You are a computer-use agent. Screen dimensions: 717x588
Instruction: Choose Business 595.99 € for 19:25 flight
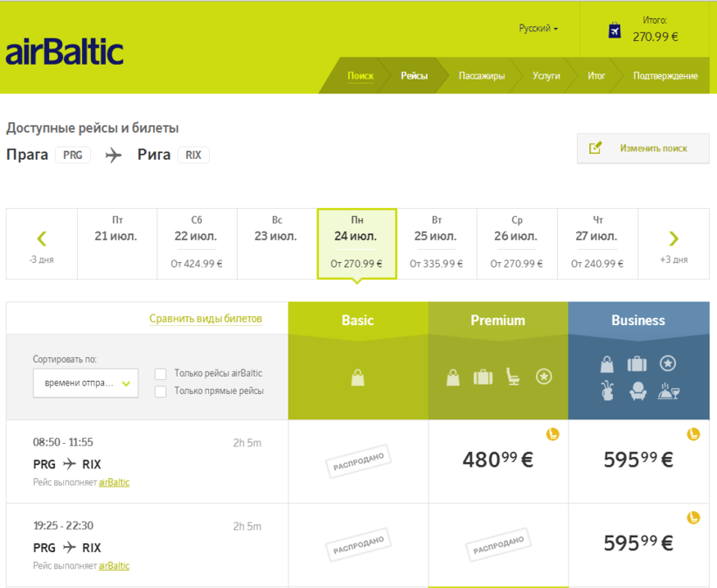(639, 543)
